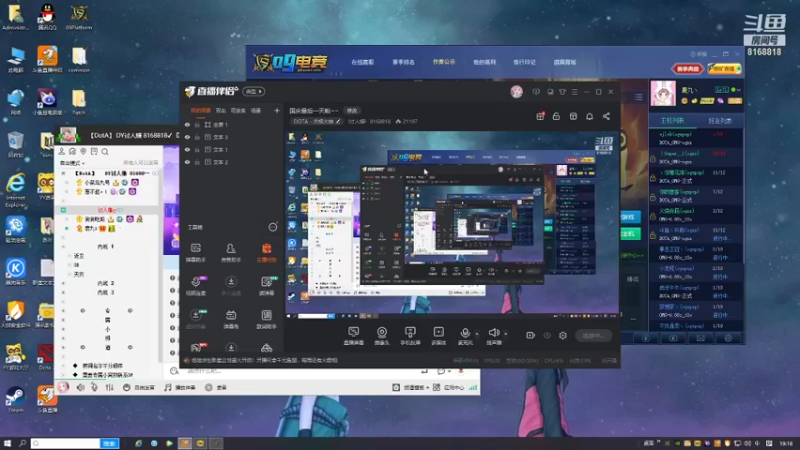Click the YY microphone icon at bottom
The width and height of the screenshot is (800, 450).
click(x=94, y=387)
